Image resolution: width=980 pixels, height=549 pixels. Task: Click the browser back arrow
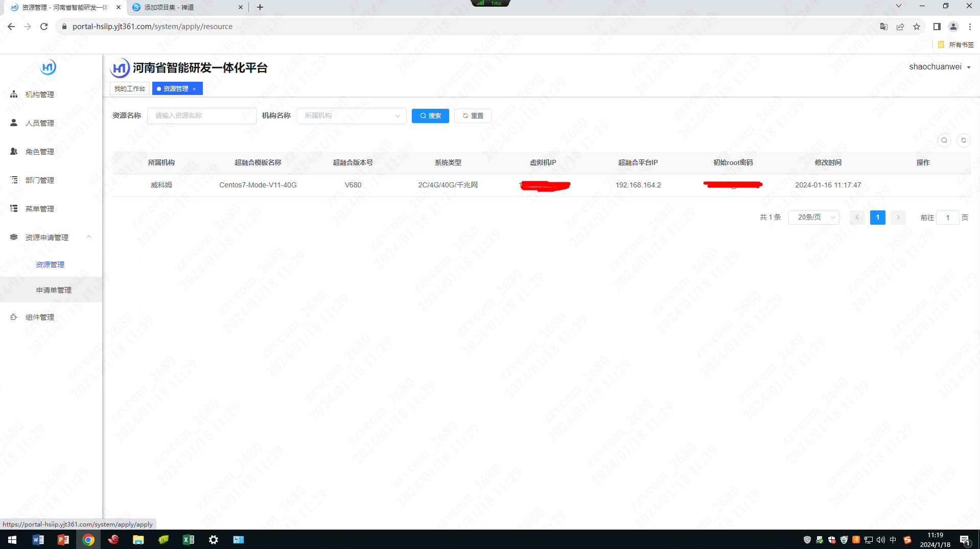coord(11,27)
